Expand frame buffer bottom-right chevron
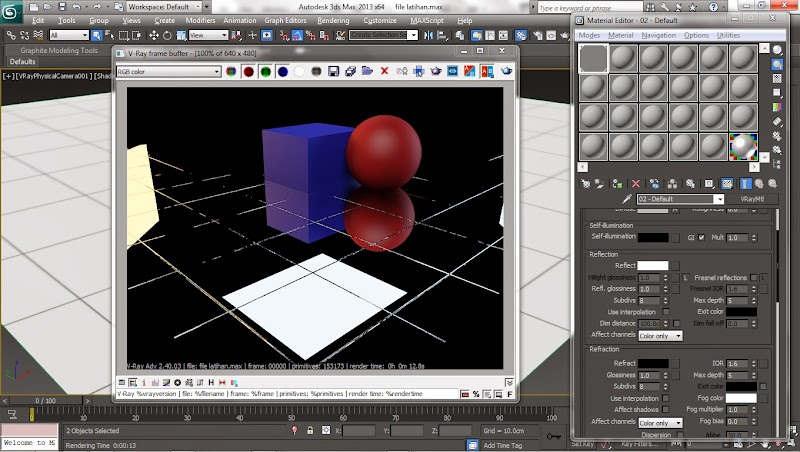Viewport: 800px width, 452px height. (x=509, y=383)
